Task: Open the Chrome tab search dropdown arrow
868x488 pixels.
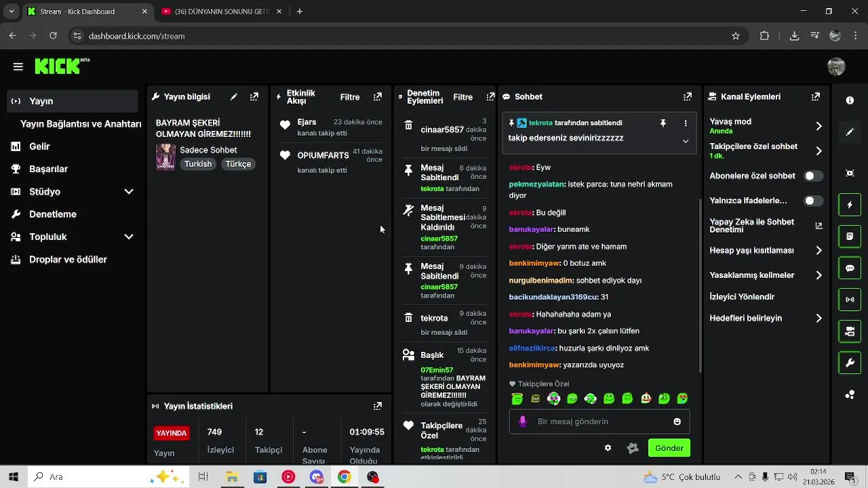Action: [x=12, y=12]
